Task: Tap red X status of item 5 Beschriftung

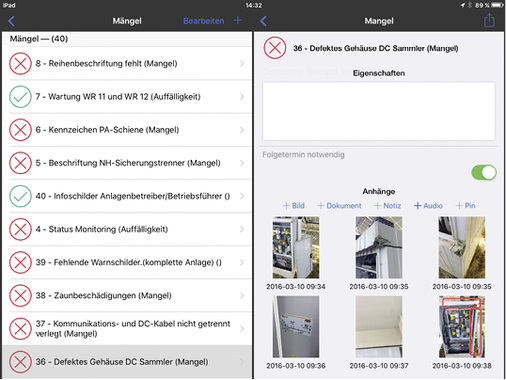Action: pyautogui.click(x=20, y=163)
